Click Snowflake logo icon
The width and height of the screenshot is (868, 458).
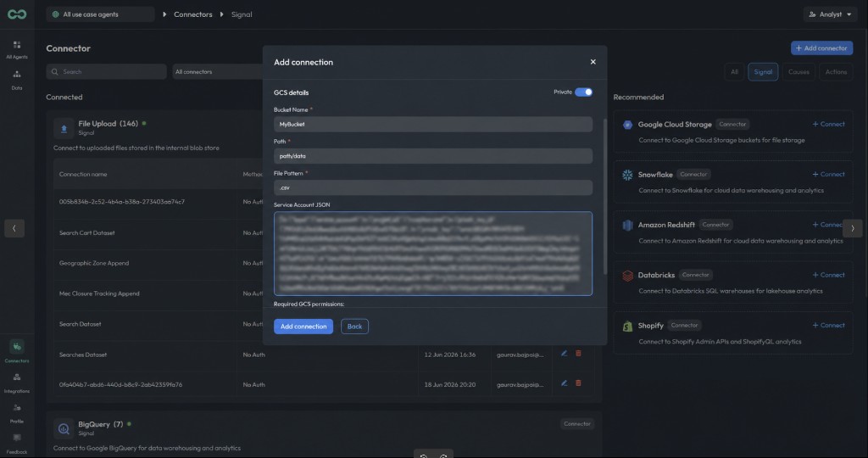(x=627, y=175)
